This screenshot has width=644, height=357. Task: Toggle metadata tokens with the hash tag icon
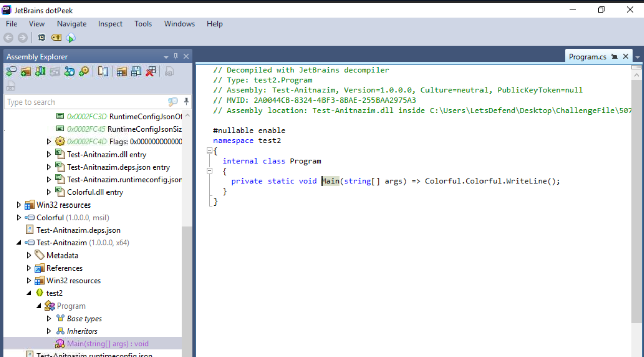tap(56, 38)
